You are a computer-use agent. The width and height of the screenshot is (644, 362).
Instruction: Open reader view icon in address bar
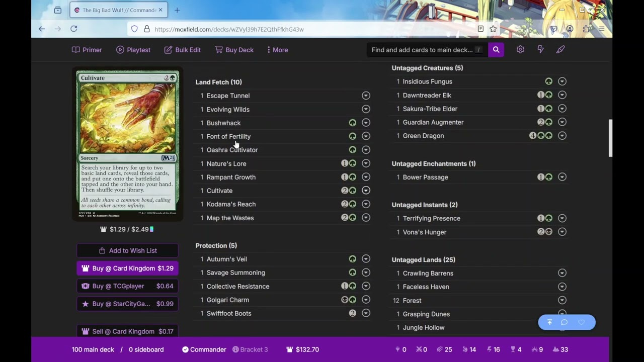pos(480,29)
